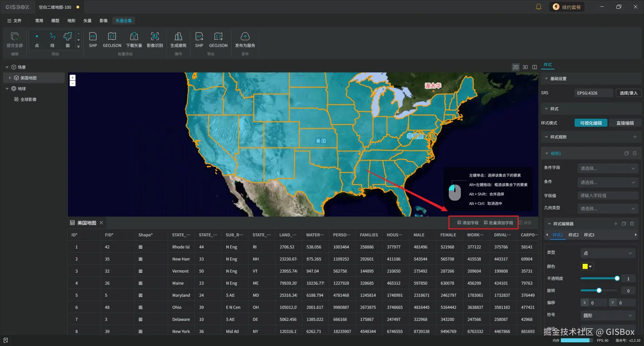Click the 生成建筑 generate buildings icon
The image size is (644, 346).
pyautogui.click(x=178, y=40)
